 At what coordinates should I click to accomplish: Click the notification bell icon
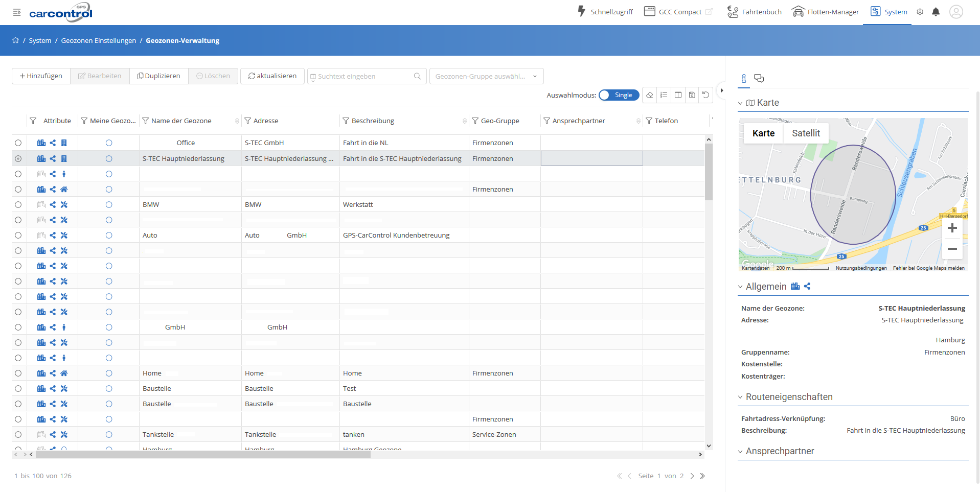pyautogui.click(x=936, y=12)
